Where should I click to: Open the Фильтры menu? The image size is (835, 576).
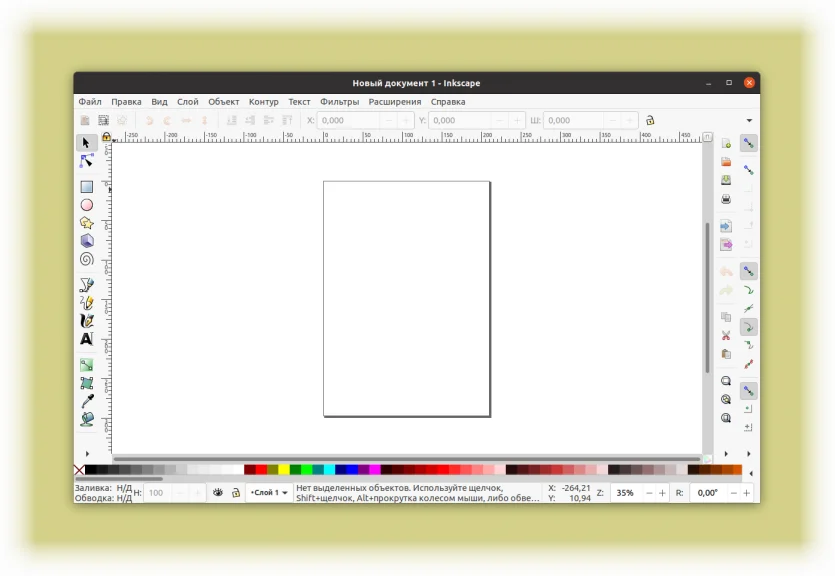(x=339, y=102)
